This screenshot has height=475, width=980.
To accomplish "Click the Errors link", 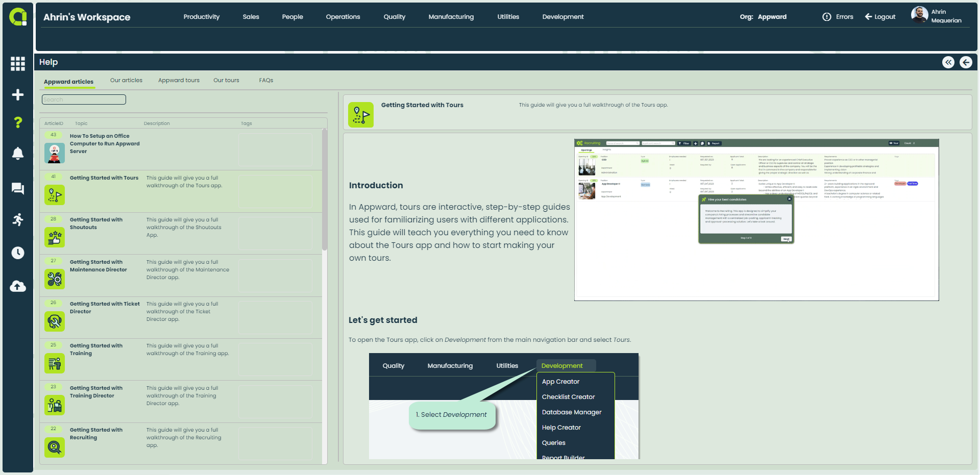I will (845, 17).
